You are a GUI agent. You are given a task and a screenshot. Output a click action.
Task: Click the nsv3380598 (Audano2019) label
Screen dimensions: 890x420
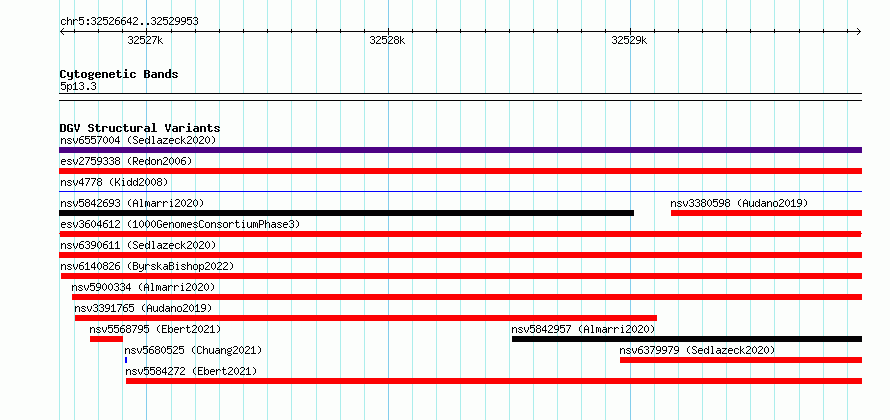[x=739, y=203]
